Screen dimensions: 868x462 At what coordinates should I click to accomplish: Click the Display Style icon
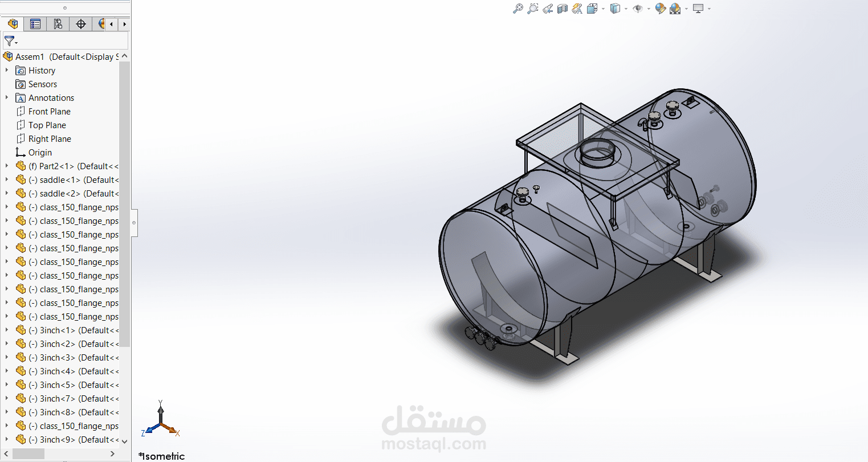tap(615, 9)
